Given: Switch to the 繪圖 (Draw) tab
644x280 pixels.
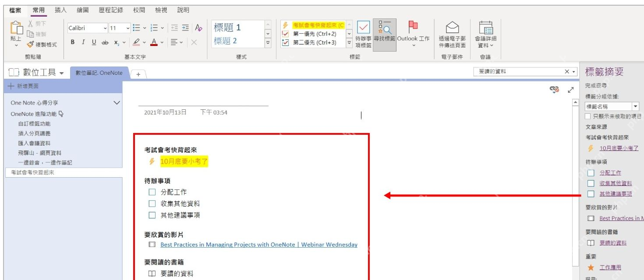Looking at the screenshot, I should 83,10.
